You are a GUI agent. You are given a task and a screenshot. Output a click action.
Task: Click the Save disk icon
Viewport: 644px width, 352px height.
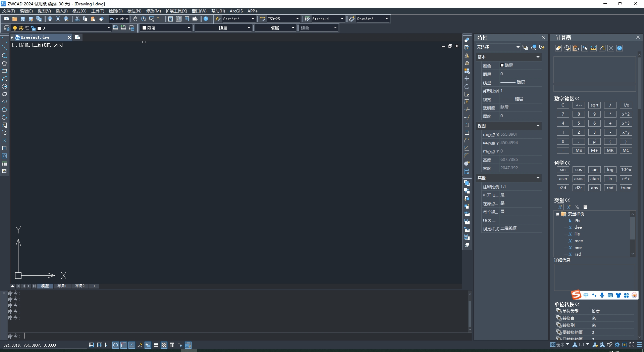click(23, 19)
